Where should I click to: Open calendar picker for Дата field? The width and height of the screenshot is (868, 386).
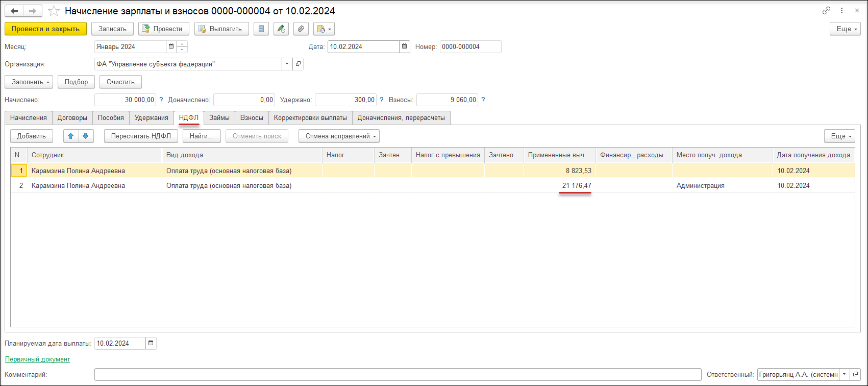tap(405, 46)
